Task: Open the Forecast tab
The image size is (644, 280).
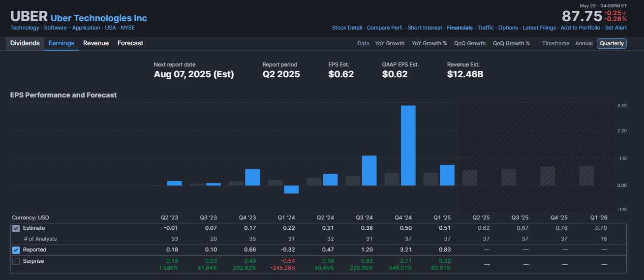Action: pyautogui.click(x=130, y=43)
